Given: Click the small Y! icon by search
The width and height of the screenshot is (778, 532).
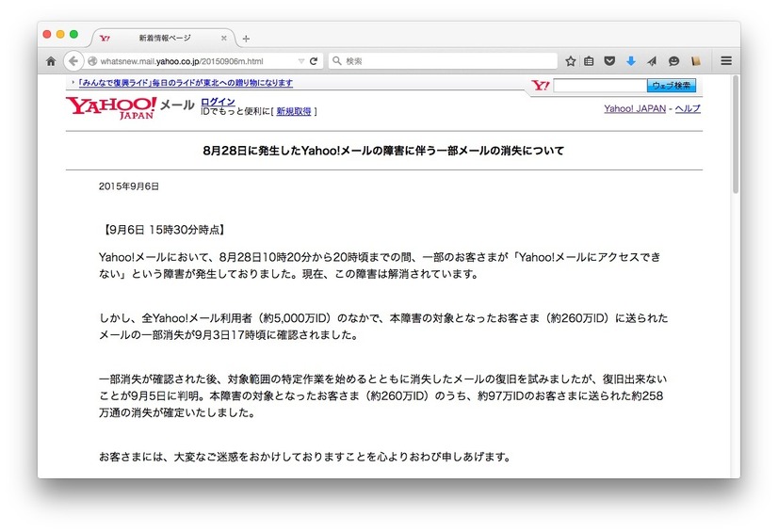Looking at the screenshot, I should point(541,86).
